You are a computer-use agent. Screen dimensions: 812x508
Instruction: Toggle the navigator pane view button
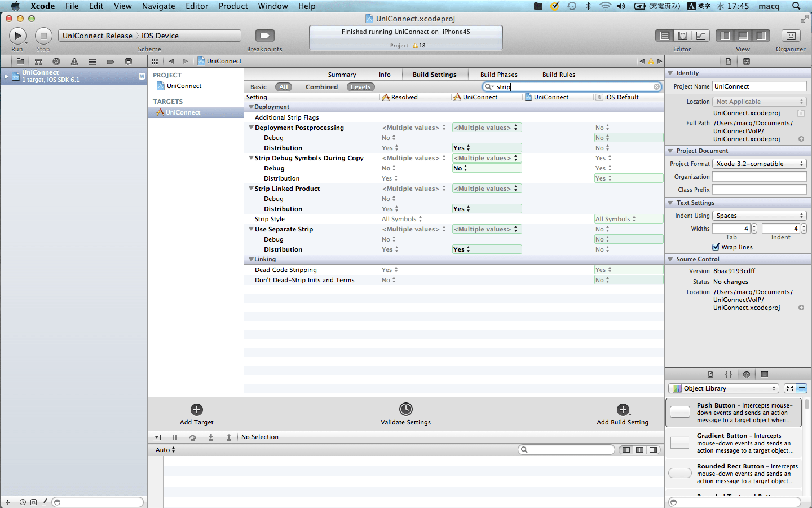tap(725, 36)
